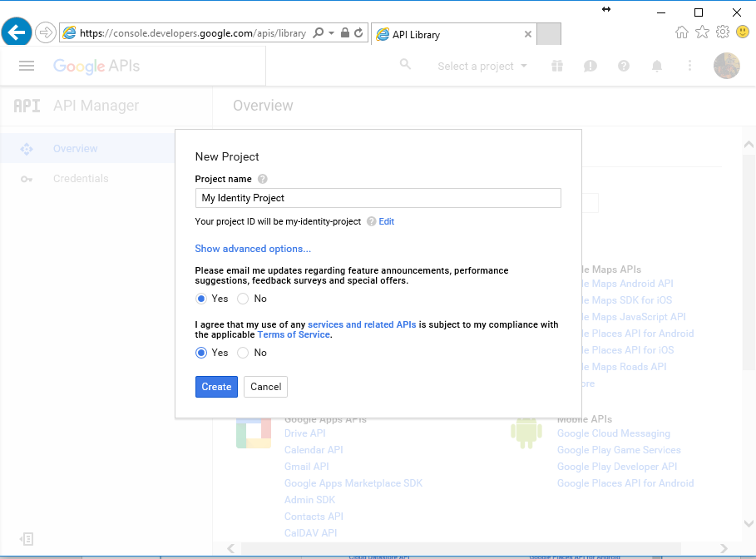Open Gmail API link
Image resolution: width=756 pixels, height=559 pixels.
click(307, 467)
